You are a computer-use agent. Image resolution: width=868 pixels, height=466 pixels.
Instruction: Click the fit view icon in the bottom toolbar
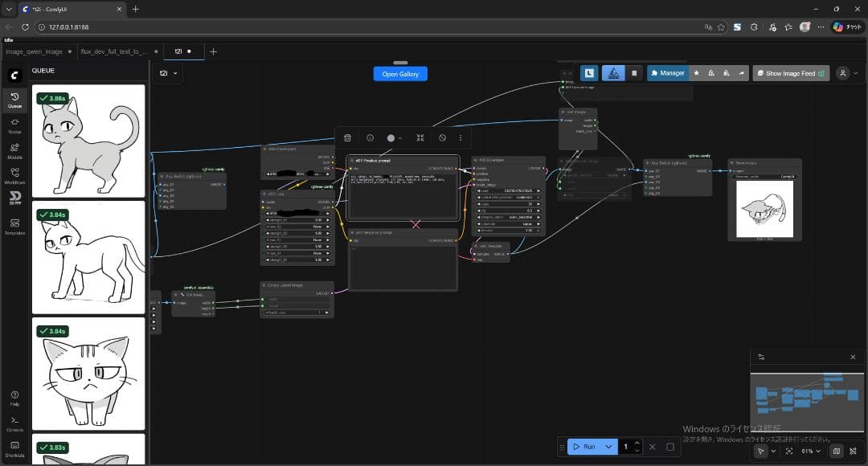point(789,452)
